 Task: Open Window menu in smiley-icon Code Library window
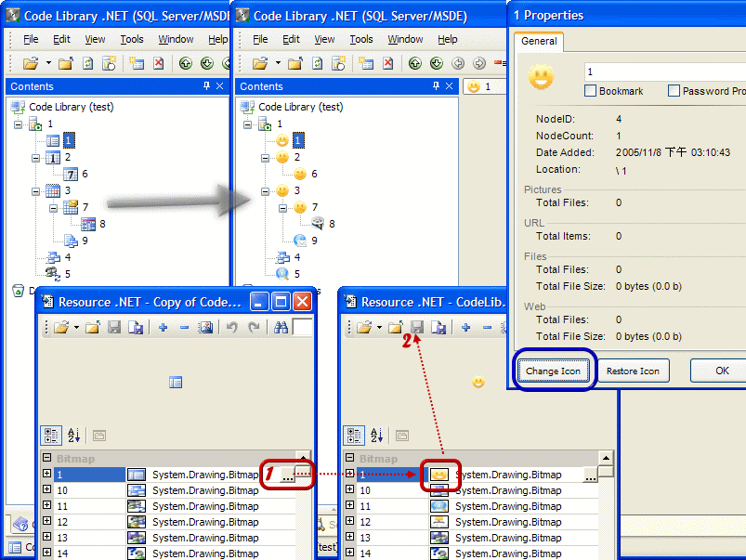405,39
